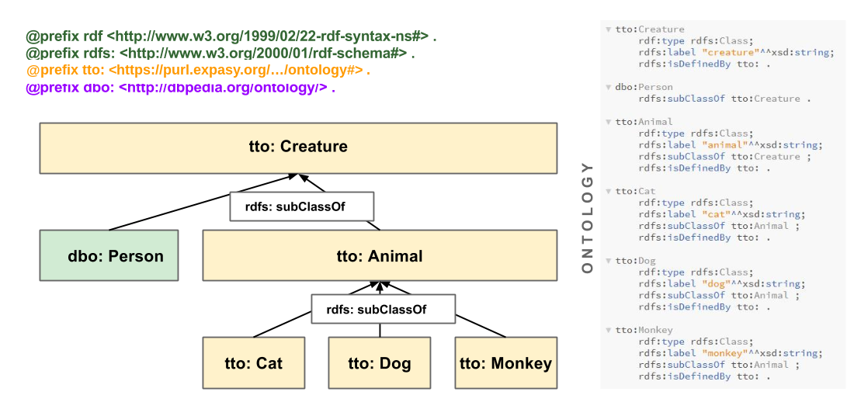Click the rdfs:label "dog" line

(x=721, y=284)
